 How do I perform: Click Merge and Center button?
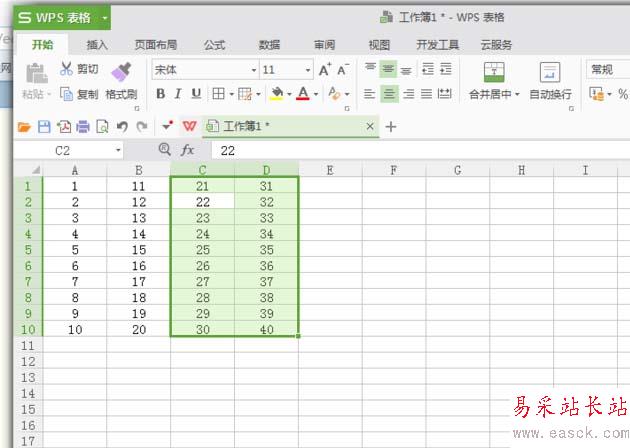coord(494,81)
